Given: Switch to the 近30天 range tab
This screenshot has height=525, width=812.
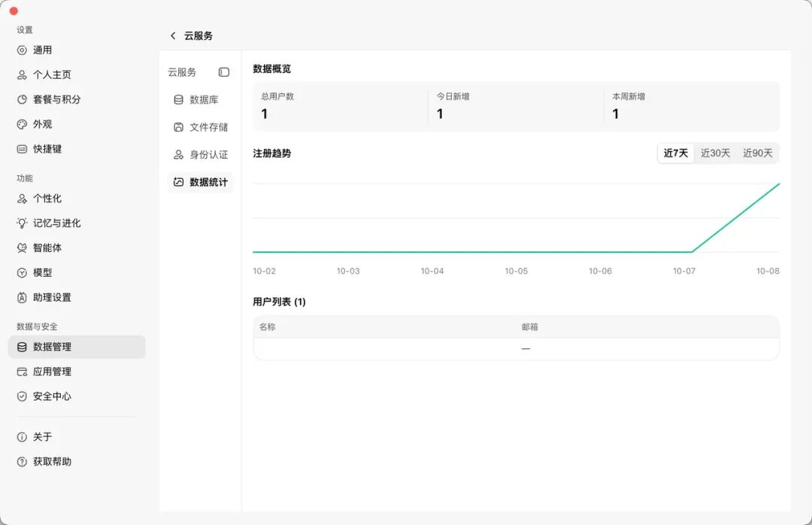Looking at the screenshot, I should click(x=715, y=153).
